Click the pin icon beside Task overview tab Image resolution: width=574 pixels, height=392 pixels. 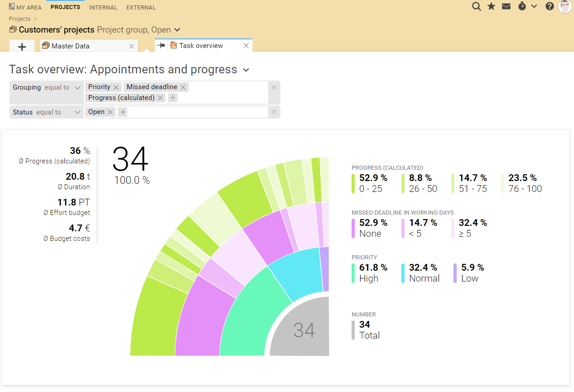click(161, 45)
